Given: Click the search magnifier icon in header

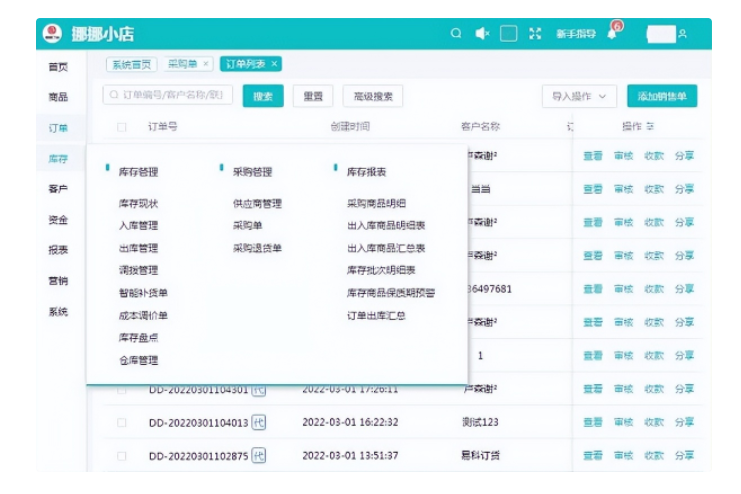Looking at the screenshot, I should coord(456,34).
